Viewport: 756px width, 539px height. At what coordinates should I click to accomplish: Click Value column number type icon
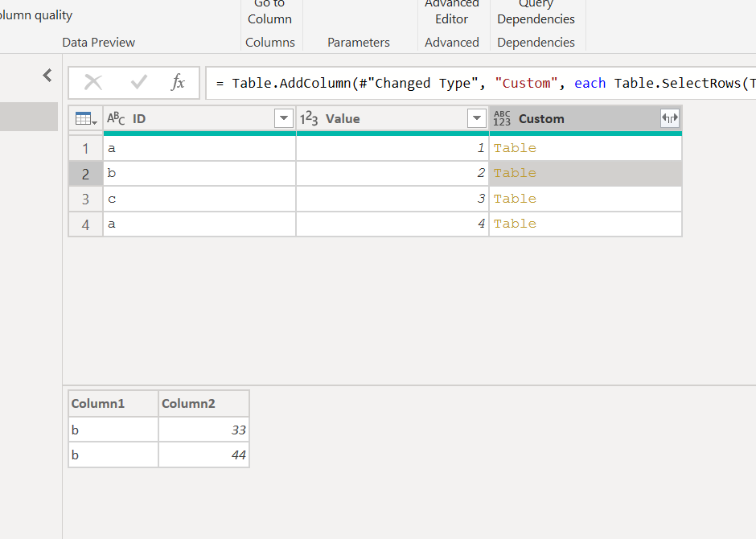click(x=309, y=118)
